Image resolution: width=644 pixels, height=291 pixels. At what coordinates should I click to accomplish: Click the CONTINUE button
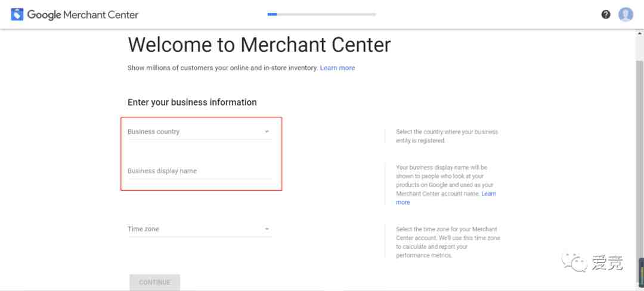(x=154, y=282)
